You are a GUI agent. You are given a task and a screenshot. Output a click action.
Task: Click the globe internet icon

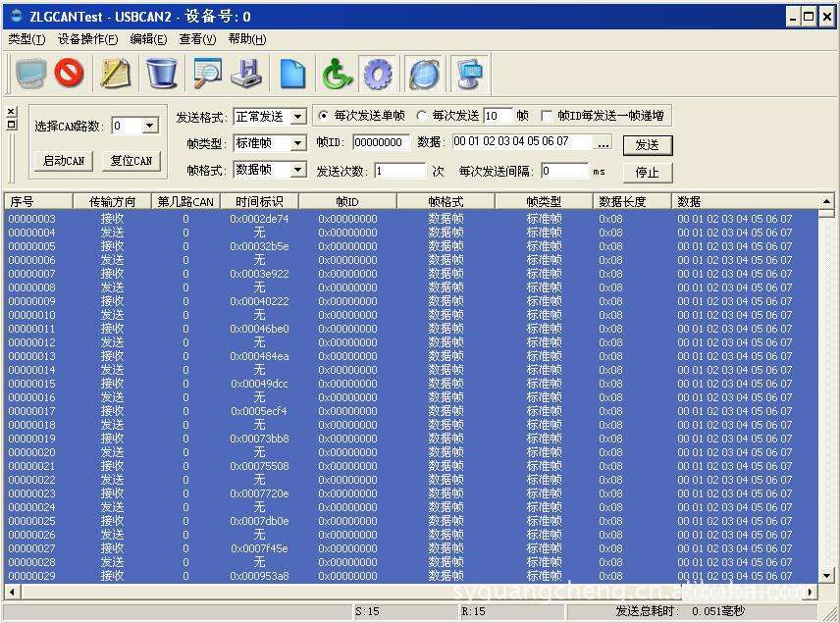point(424,73)
